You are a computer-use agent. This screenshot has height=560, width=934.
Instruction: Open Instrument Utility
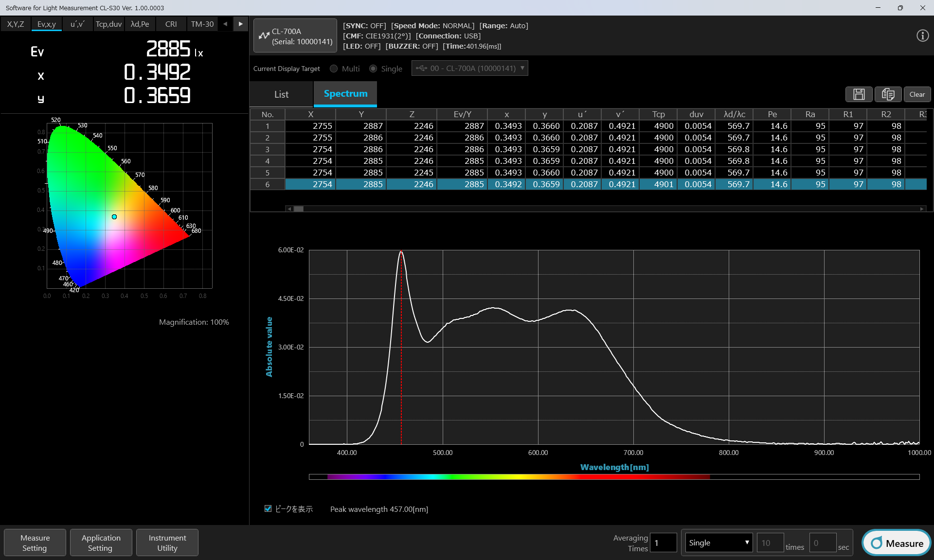click(167, 542)
